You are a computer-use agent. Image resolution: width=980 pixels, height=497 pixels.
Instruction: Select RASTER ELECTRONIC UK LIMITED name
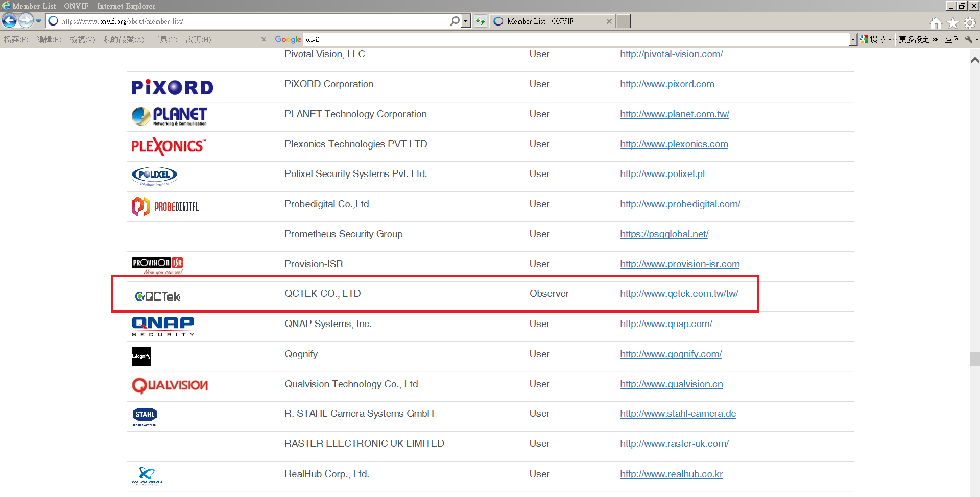[x=364, y=444]
